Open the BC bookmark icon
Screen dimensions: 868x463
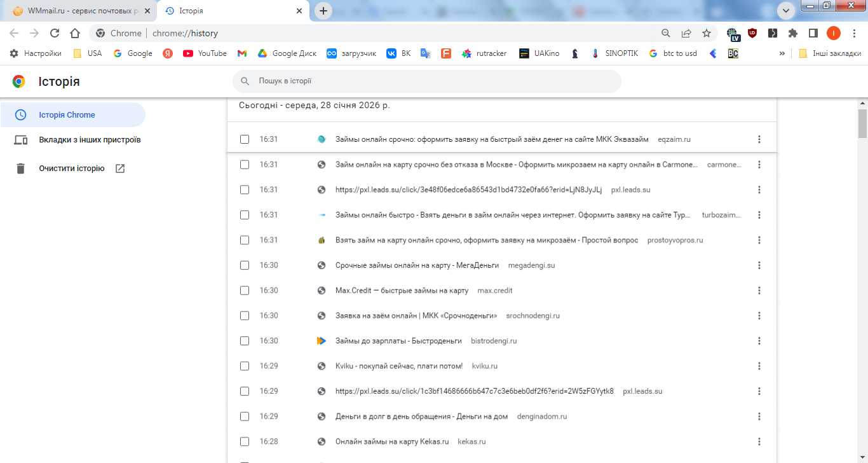(x=733, y=53)
